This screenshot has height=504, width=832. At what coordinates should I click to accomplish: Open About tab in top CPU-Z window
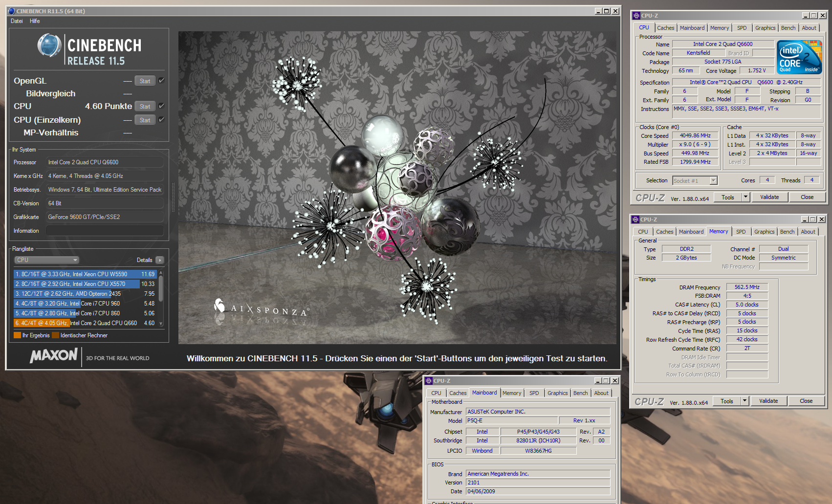809,28
